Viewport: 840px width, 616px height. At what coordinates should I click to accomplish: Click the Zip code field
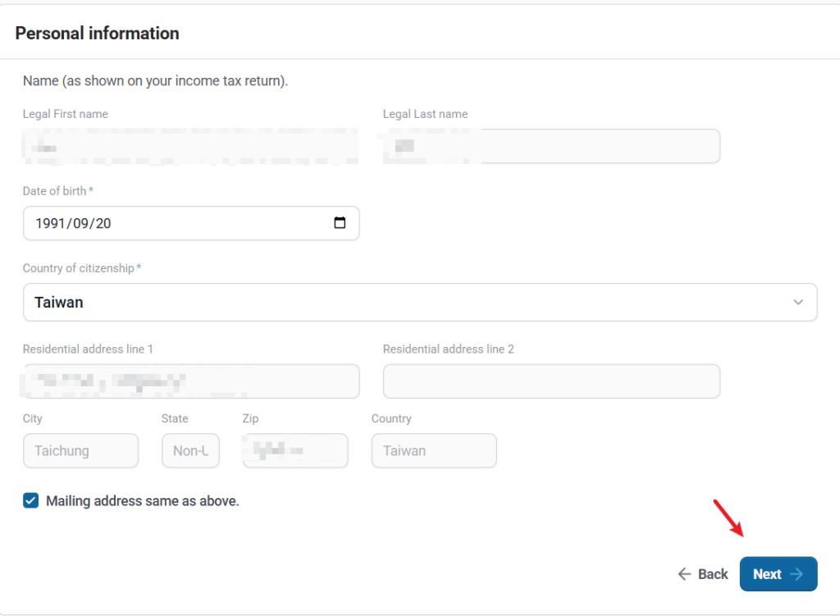click(294, 451)
